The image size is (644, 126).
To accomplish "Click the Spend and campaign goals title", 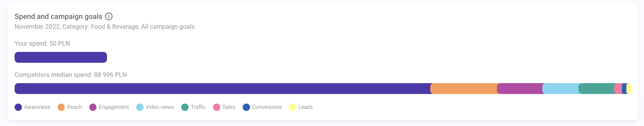I will (58, 16).
